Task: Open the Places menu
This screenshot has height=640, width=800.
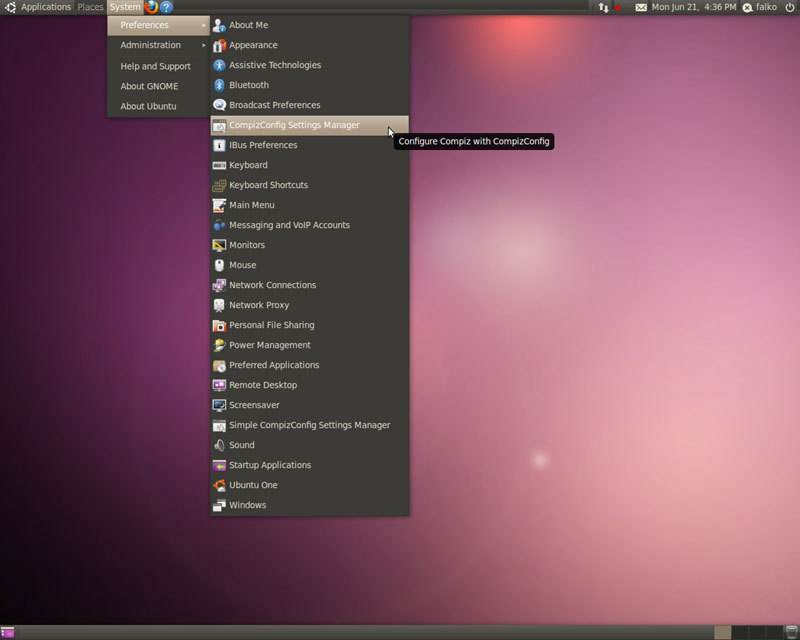Action: [x=90, y=7]
